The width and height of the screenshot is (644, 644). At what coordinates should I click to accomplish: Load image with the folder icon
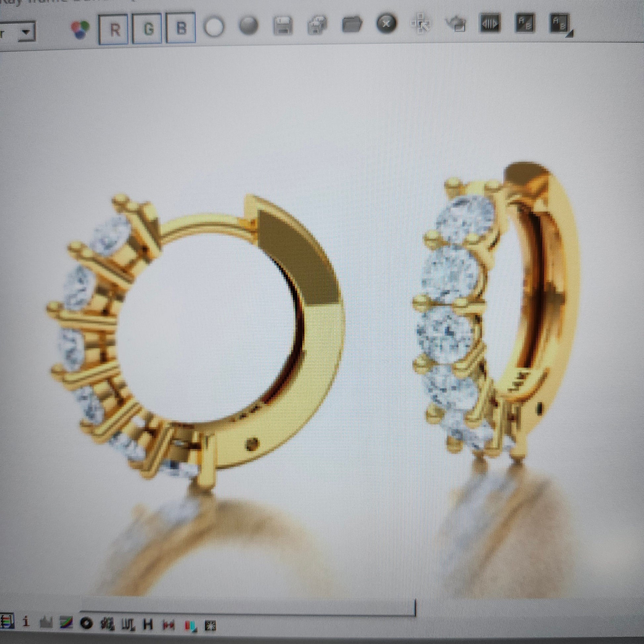pyautogui.click(x=352, y=24)
